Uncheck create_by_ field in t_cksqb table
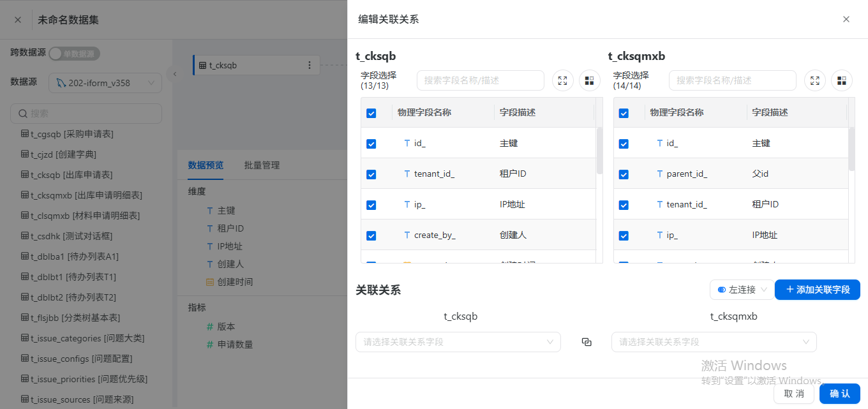This screenshot has width=868, height=409. (x=371, y=235)
